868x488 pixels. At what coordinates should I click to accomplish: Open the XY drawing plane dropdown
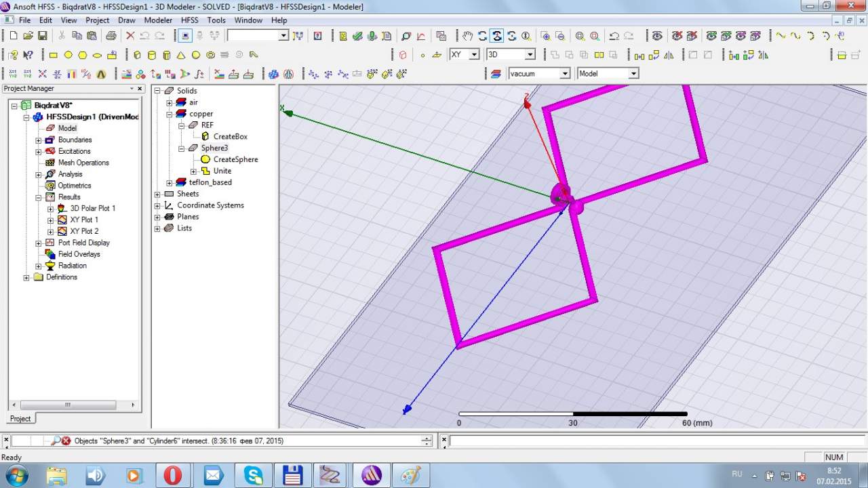coord(474,54)
